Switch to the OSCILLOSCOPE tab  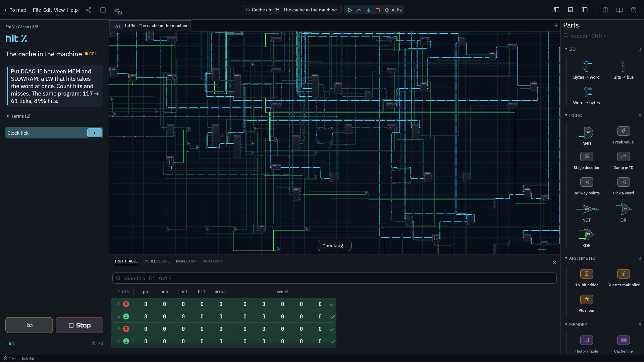click(157, 261)
